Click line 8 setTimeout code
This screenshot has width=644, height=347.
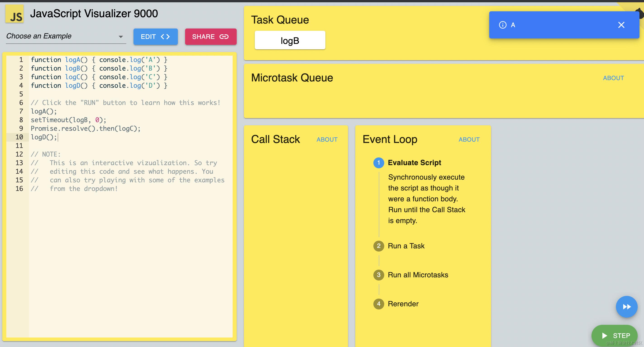coord(68,120)
